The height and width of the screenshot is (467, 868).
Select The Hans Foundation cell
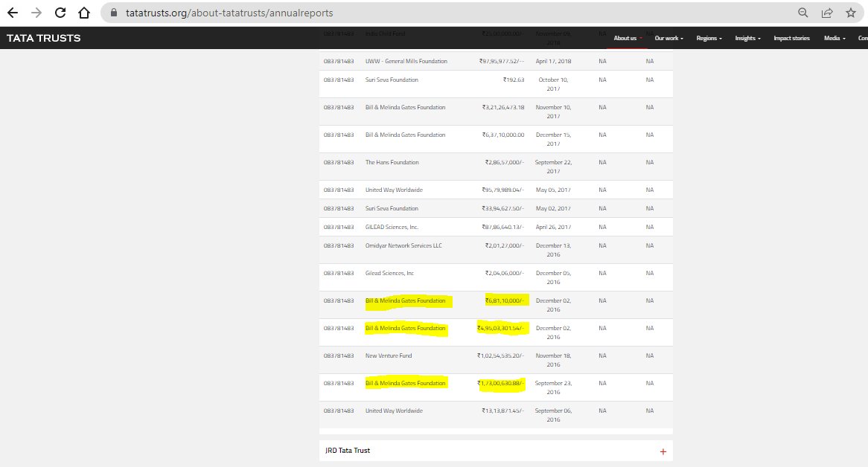(392, 162)
